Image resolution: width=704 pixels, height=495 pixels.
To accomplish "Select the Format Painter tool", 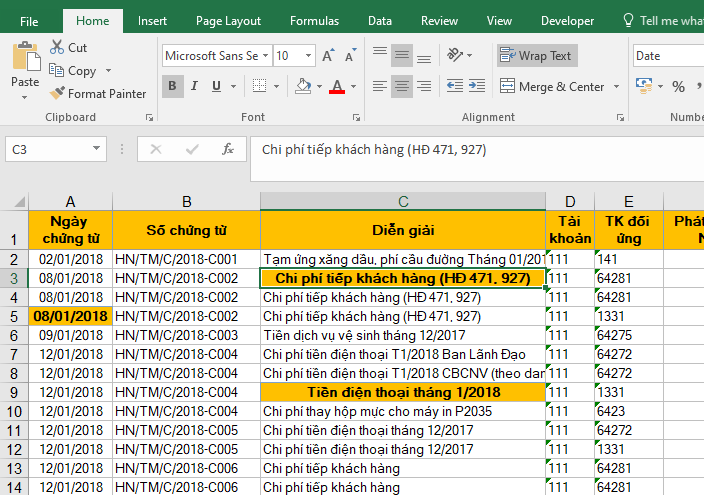I will 97,93.
